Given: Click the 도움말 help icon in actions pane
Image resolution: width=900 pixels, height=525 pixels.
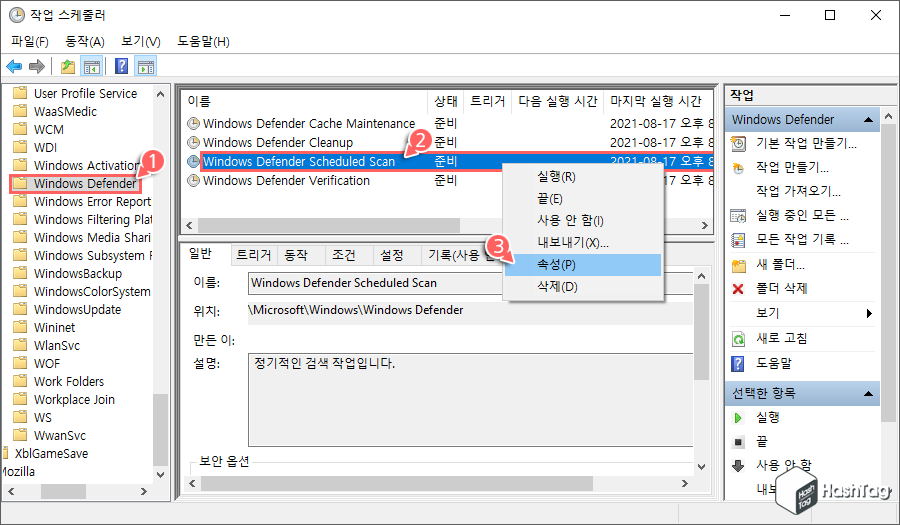Looking at the screenshot, I should (x=738, y=363).
